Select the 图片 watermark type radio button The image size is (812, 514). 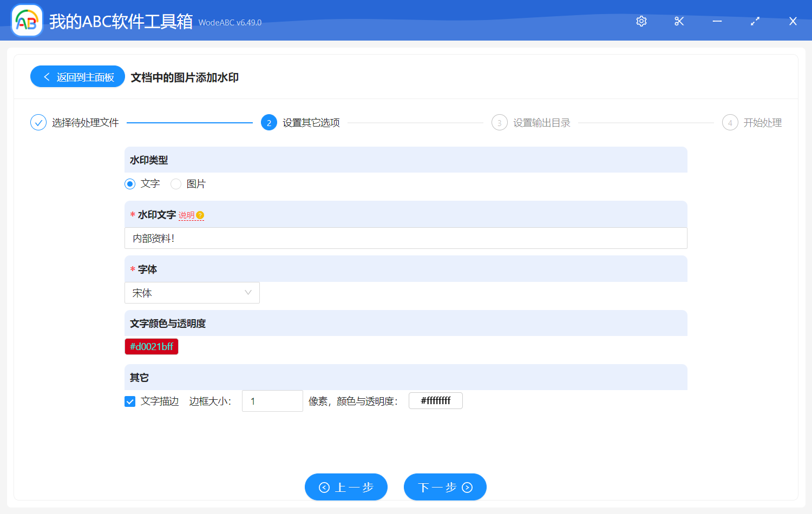pyautogui.click(x=176, y=184)
